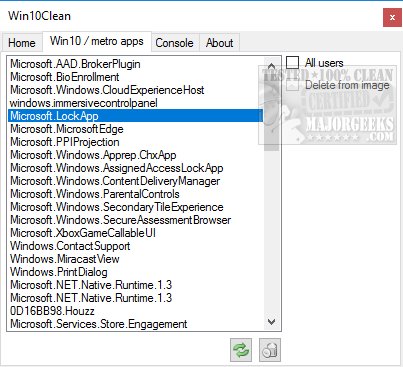Image resolution: width=403 pixels, height=367 pixels.
Task: Click the list scroll up arrow
Action: tap(272, 66)
